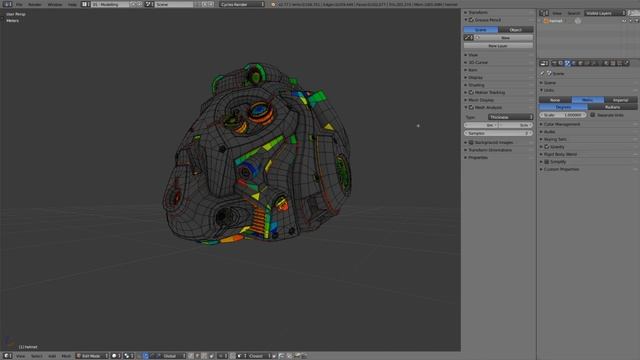Open the Material properties tab icon

[x=607, y=63]
